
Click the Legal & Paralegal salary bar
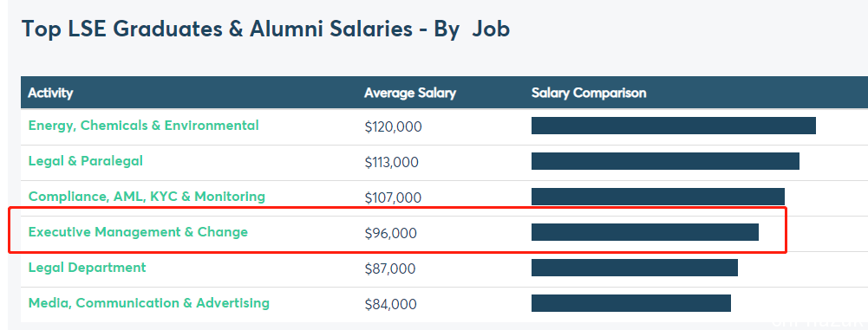665,161
